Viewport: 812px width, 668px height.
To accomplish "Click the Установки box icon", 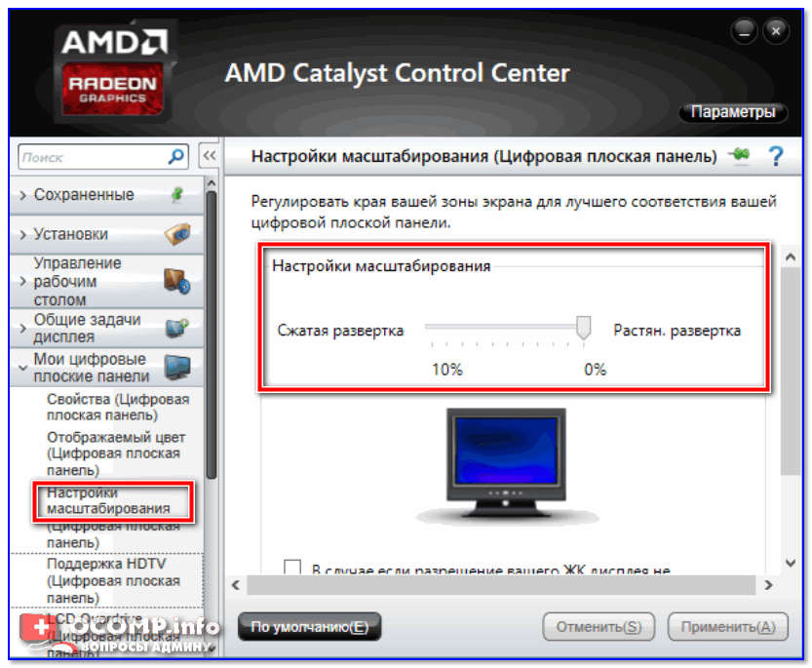I will (177, 234).
